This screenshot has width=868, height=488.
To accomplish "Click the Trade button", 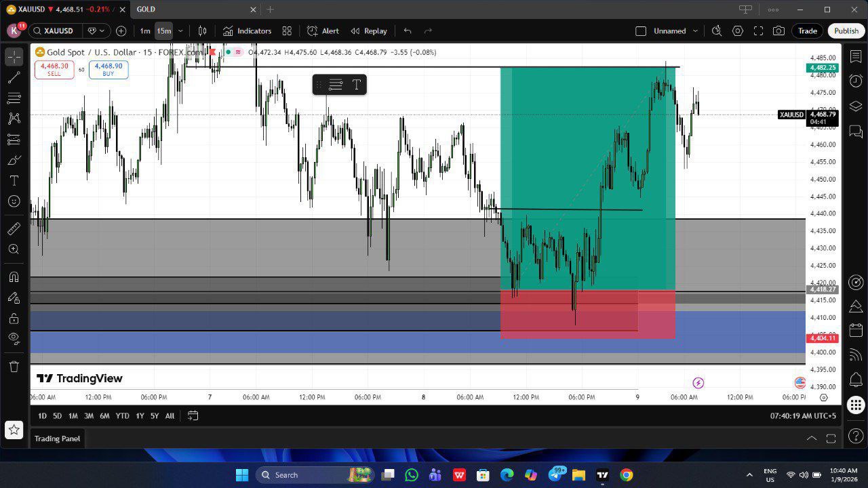I will coord(807,30).
